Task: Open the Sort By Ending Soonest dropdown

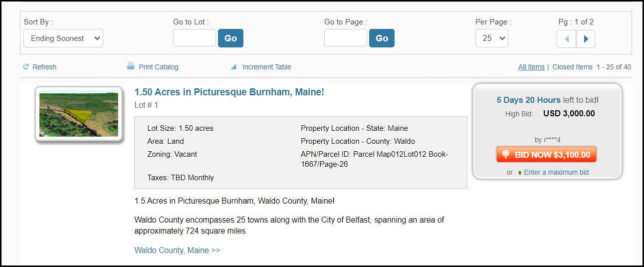Action: pos(63,38)
